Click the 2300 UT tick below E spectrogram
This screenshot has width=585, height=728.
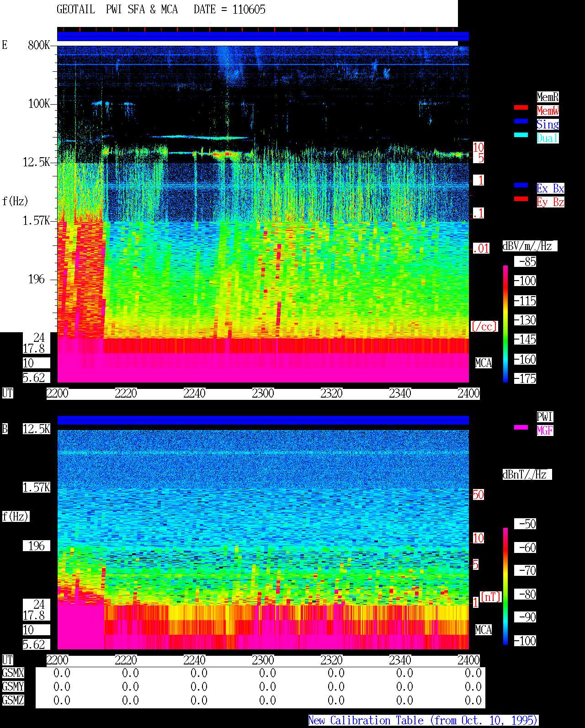click(263, 393)
